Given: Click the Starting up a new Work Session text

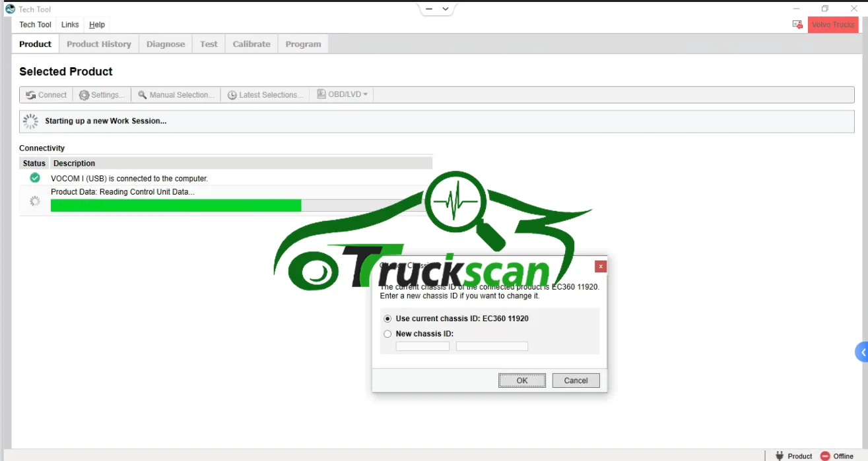Looking at the screenshot, I should (x=106, y=121).
